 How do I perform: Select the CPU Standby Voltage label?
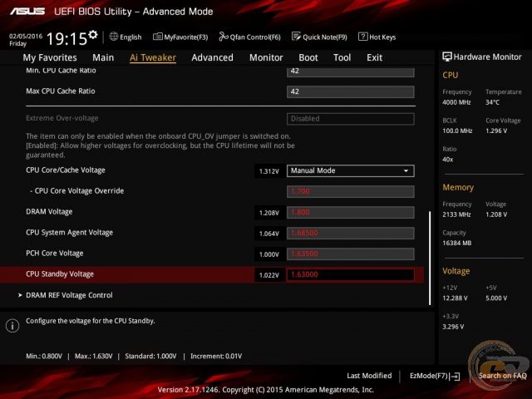pos(60,274)
